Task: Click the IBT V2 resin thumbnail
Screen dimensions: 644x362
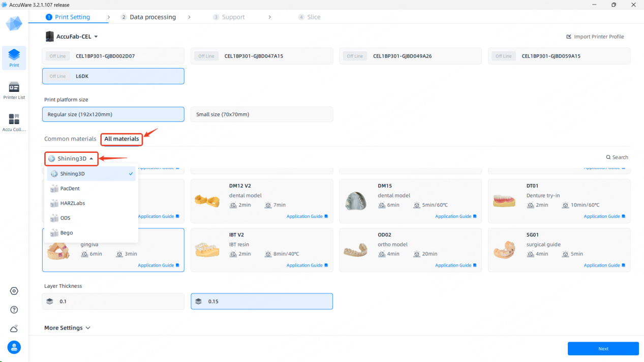Action: [x=207, y=250]
